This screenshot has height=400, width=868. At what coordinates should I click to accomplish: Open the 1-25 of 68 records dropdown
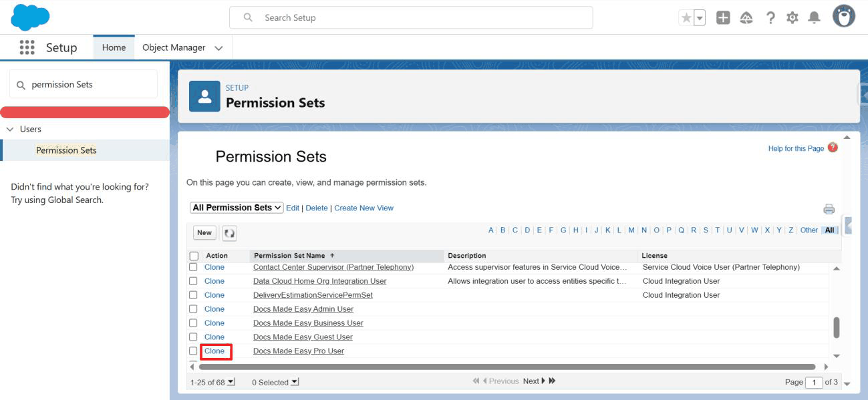point(232,382)
